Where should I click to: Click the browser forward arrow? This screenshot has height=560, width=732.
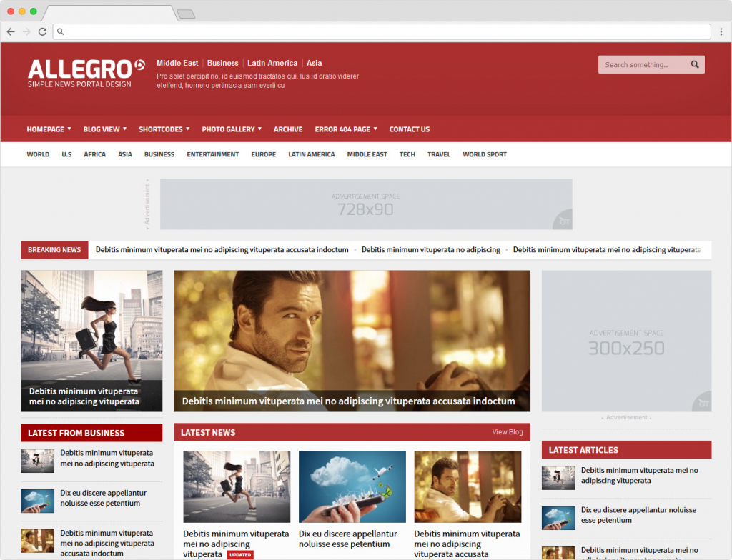click(x=26, y=31)
